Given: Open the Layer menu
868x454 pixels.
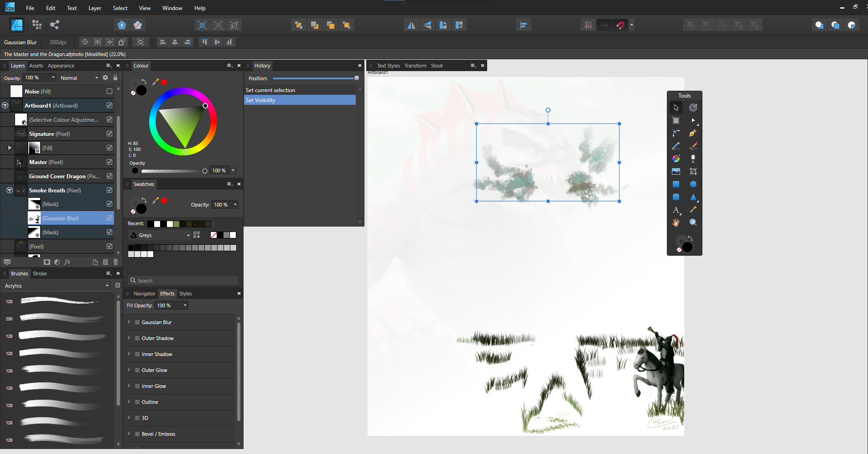Looking at the screenshot, I should (95, 8).
